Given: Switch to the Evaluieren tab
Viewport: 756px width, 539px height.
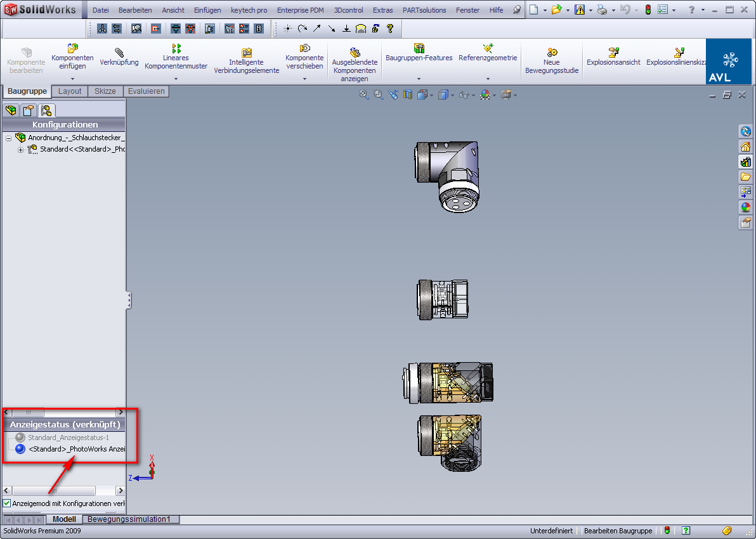Looking at the screenshot, I should point(147,91).
